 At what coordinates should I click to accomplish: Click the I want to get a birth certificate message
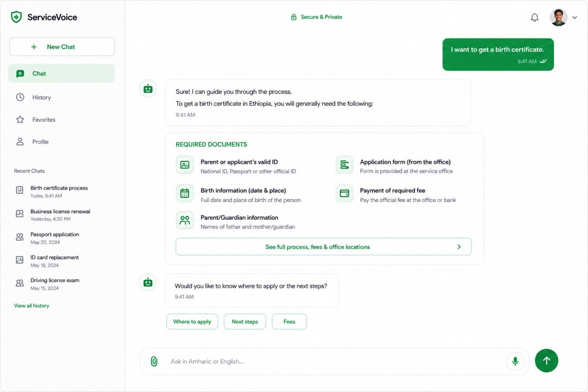(x=498, y=54)
